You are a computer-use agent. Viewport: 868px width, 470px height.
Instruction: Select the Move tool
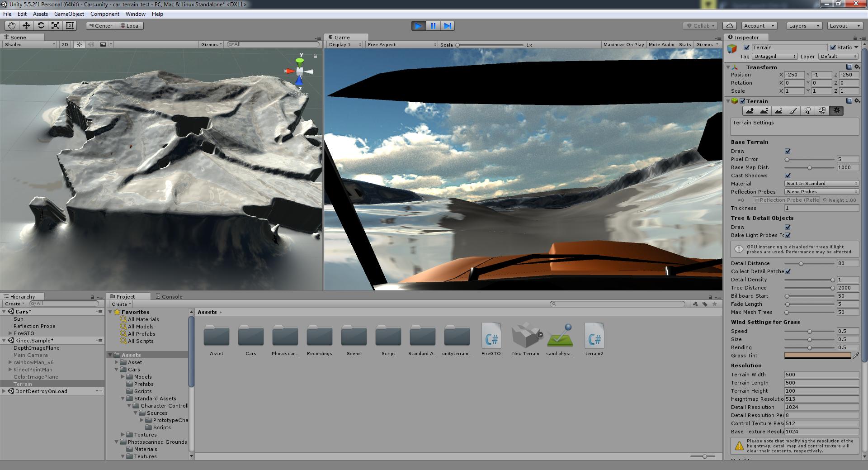point(26,26)
